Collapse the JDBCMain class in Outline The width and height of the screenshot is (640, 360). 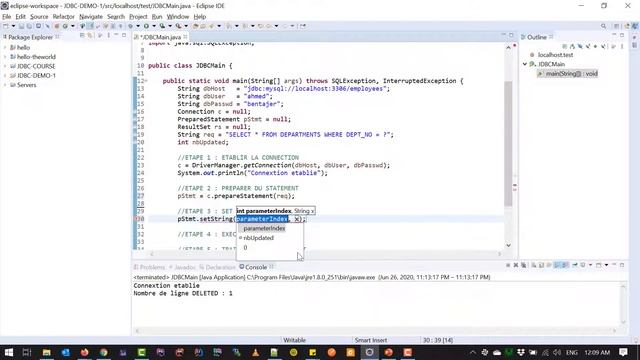click(x=525, y=64)
